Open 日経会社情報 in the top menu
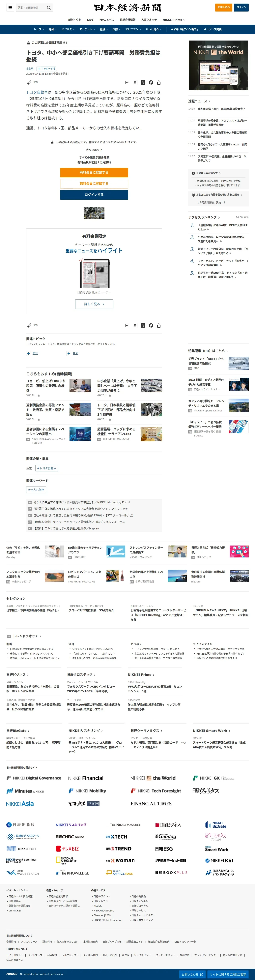 [127, 20]
